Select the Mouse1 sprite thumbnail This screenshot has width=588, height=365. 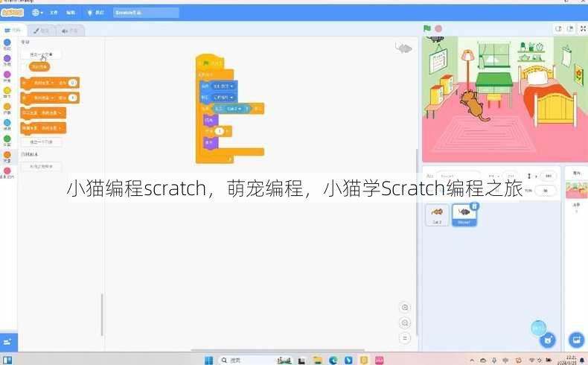point(464,215)
